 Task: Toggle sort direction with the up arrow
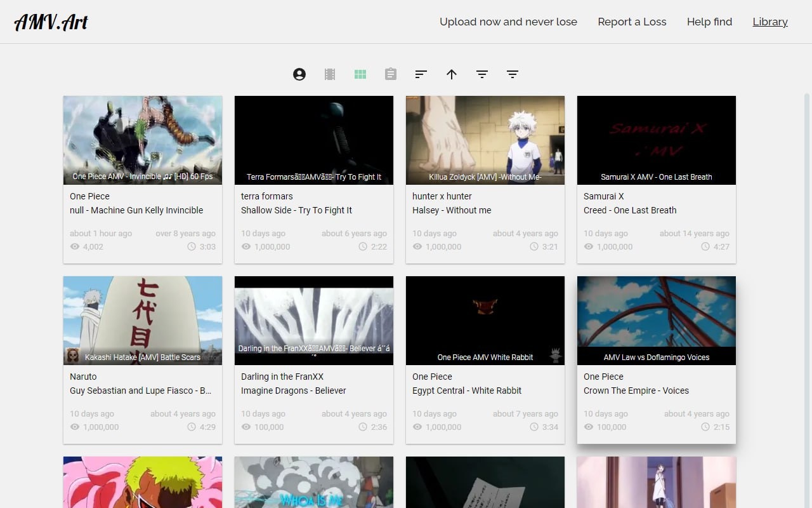tap(452, 74)
